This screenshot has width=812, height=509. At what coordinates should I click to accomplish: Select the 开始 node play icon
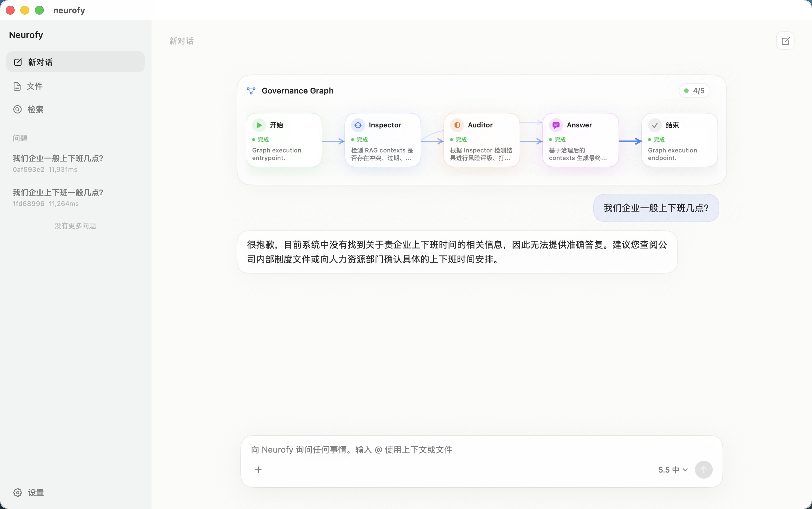click(259, 125)
